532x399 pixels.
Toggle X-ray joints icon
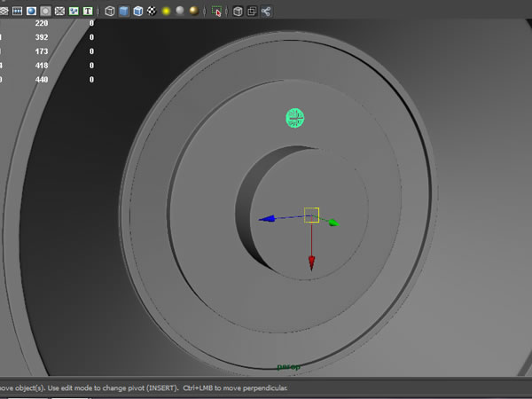point(266,12)
